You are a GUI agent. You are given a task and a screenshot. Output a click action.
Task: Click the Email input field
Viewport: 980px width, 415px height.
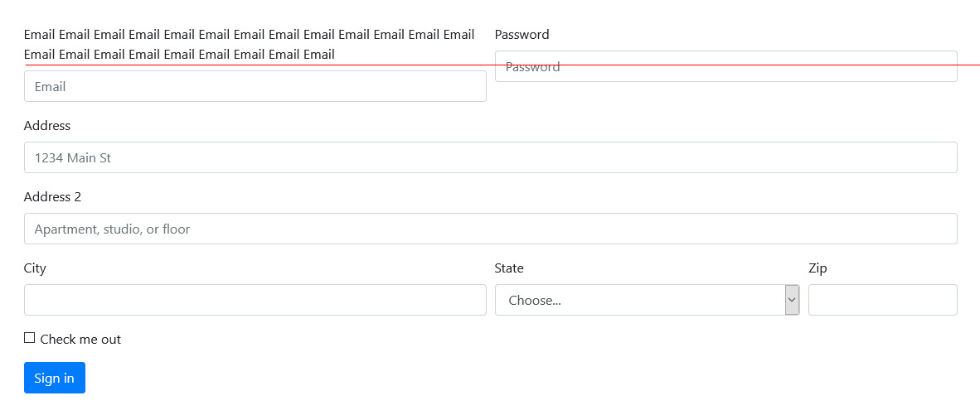click(x=255, y=86)
